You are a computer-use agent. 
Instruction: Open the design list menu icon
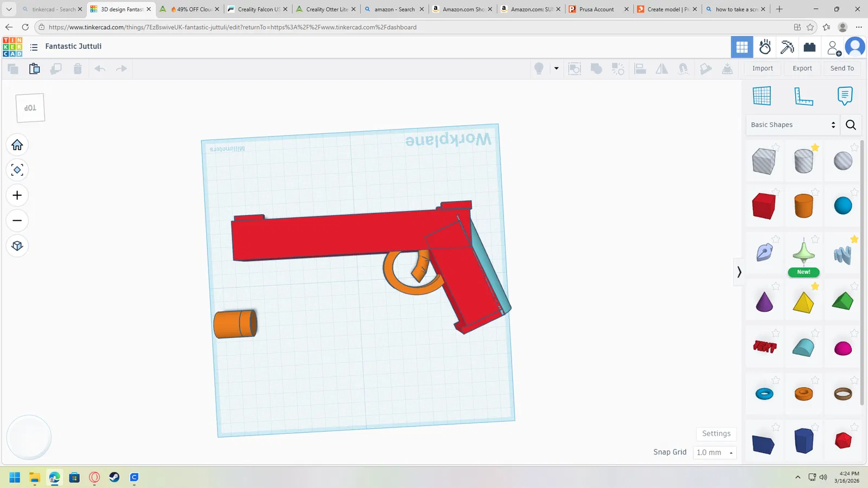click(34, 47)
